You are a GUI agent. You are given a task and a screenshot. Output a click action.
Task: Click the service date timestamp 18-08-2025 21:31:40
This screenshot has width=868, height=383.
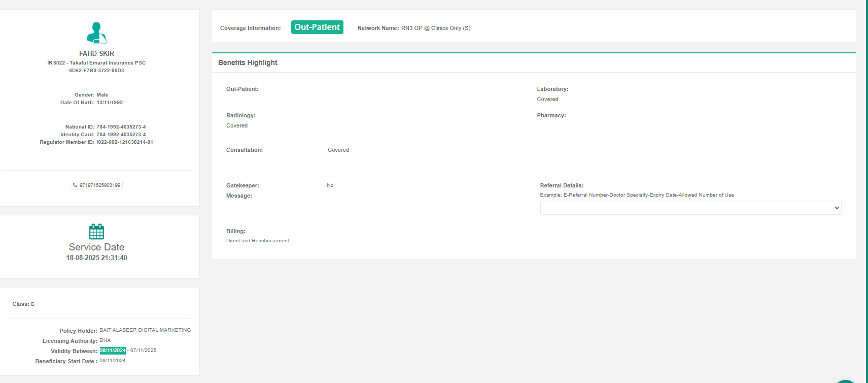click(x=96, y=258)
